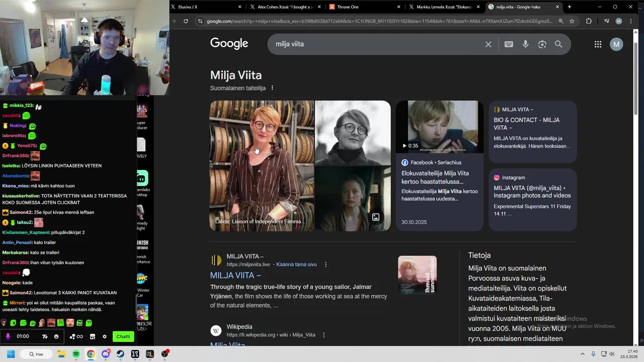Open text formatting icon in chat bar
Image resolution: width=644 pixels, height=362 pixels.
[45, 336]
